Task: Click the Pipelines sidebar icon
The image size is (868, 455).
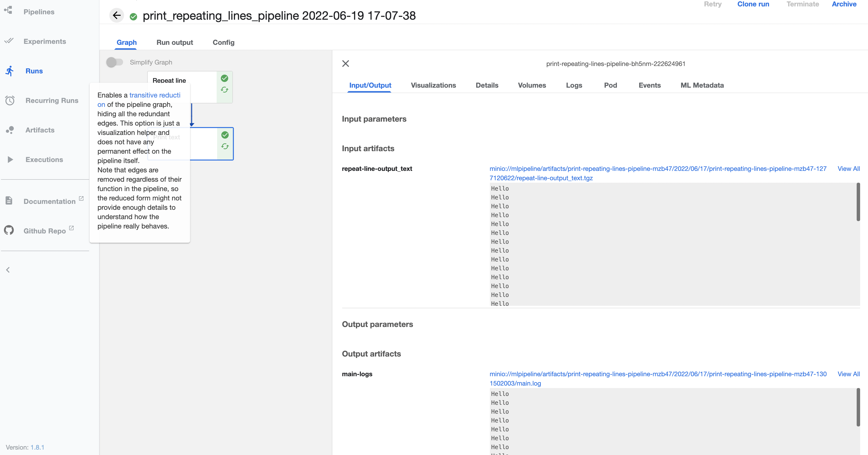Action: tap(9, 10)
